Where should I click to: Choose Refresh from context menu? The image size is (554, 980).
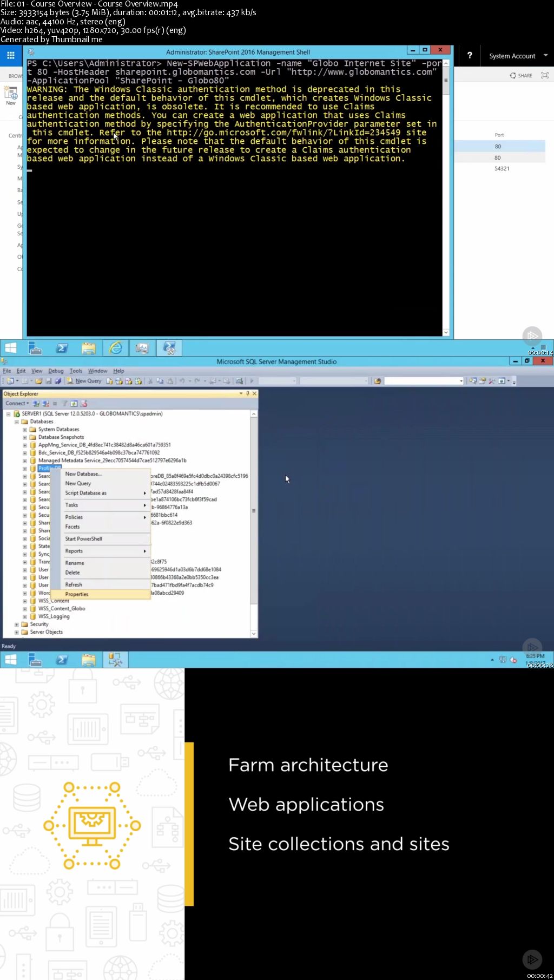coord(101,585)
